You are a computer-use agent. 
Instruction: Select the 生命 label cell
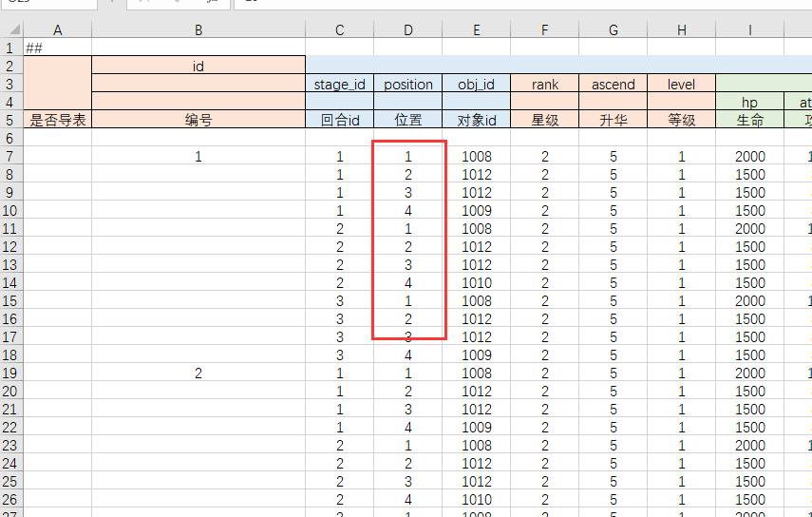(x=749, y=120)
